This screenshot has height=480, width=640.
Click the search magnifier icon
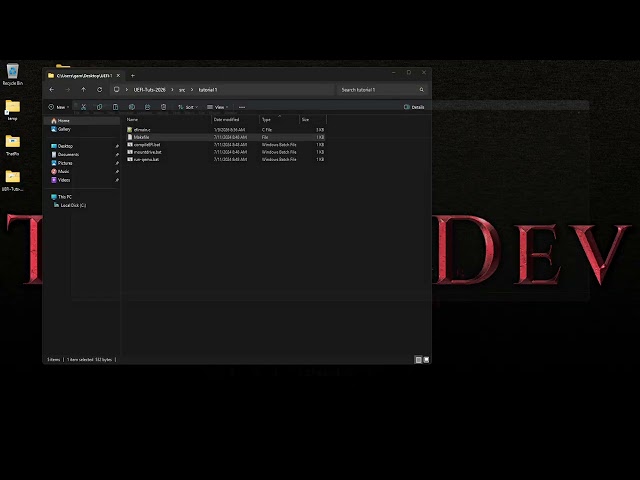pyautogui.click(x=422, y=90)
